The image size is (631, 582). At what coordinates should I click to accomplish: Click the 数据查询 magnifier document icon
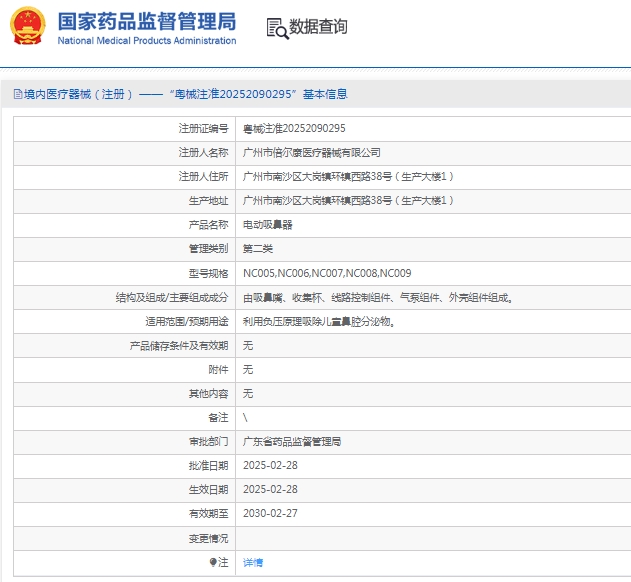(278, 29)
